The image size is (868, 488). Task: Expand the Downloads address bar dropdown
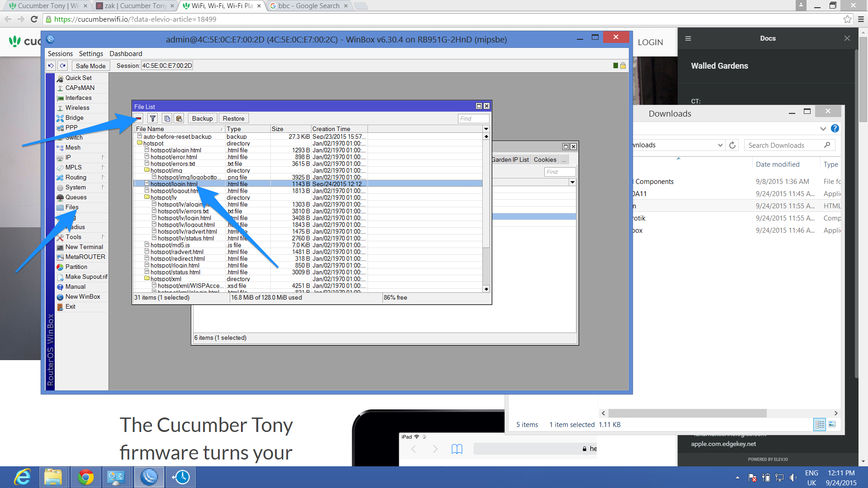(x=720, y=145)
